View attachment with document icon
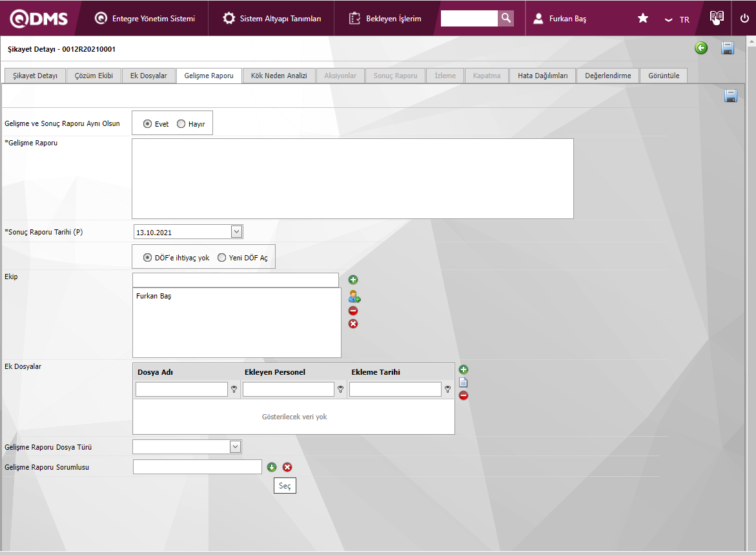Image resolution: width=756 pixels, height=555 pixels. click(x=464, y=382)
